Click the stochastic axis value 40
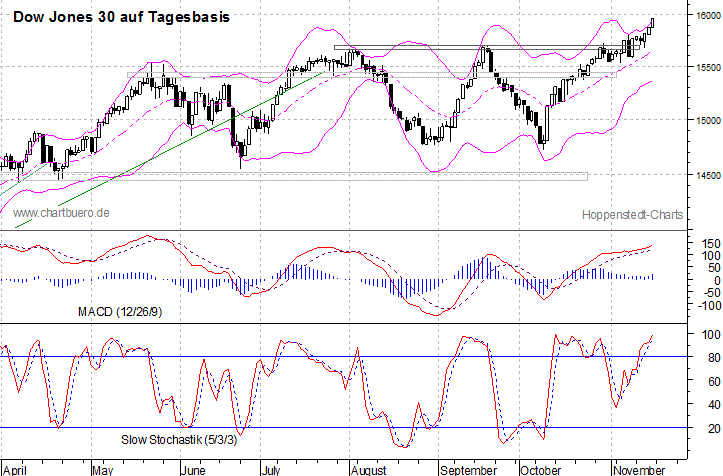Screen dimensions: 723x476 click(x=714, y=405)
